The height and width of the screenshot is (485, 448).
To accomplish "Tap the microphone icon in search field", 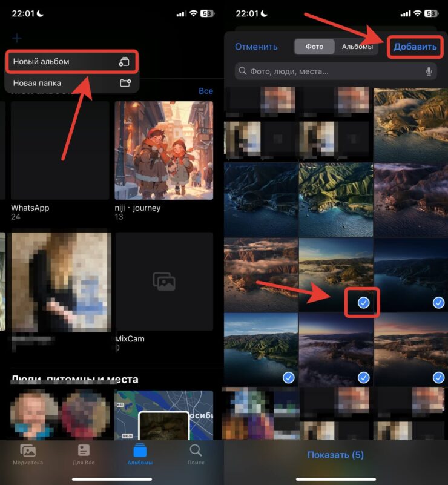I will (429, 71).
